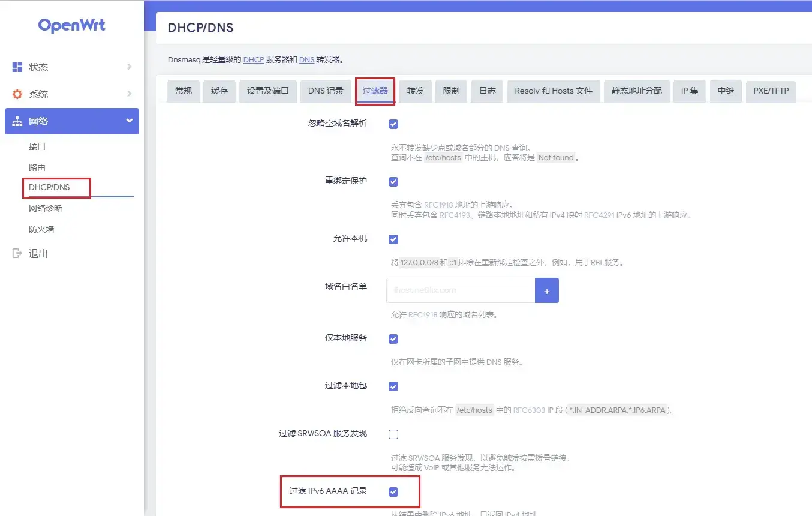Click the 网络 network topology icon
This screenshot has height=516, width=812.
coord(17,122)
